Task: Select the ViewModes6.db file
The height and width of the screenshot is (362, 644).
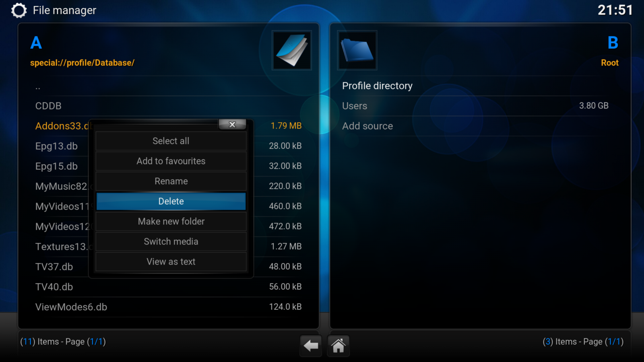Action: (71, 307)
